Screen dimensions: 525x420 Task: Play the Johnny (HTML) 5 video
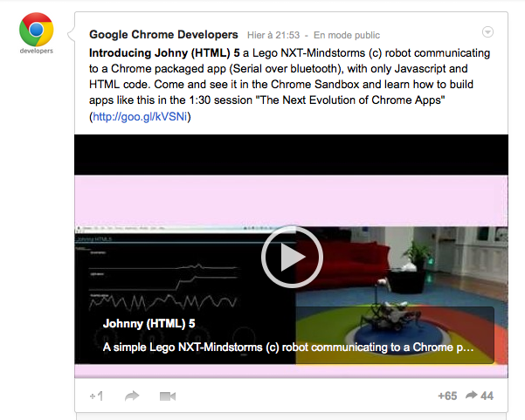coord(292,257)
